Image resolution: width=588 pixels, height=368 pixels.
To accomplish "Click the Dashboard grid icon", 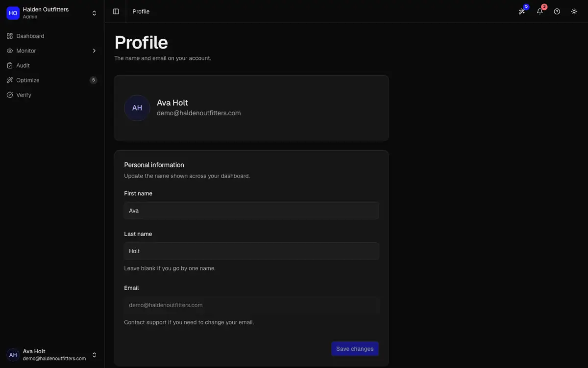I will (x=10, y=36).
